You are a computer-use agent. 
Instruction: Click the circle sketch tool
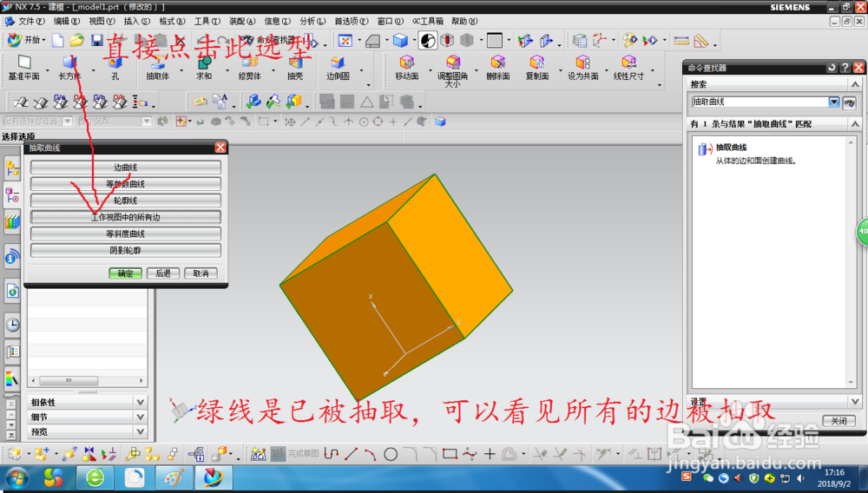pyautogui.click(x=391, y=454)
